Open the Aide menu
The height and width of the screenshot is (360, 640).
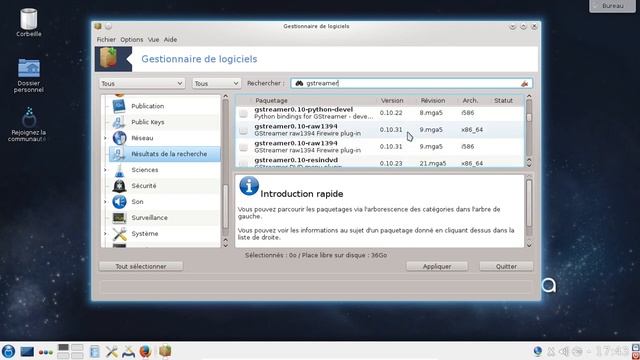(170, 40)
